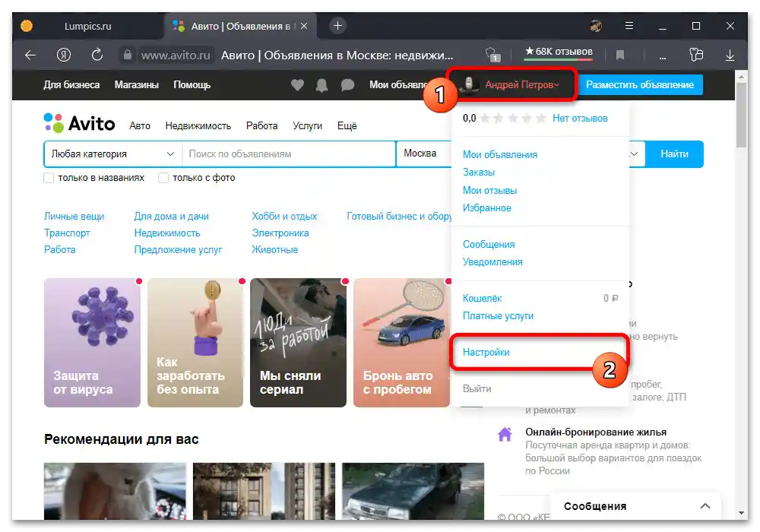Screen dimensions: 760x532
Task: Expand the Любая категория dropdown
Action: coord(113,154)
